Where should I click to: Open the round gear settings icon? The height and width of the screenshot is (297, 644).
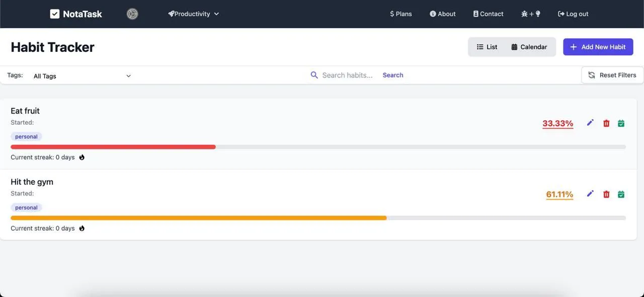132,14
